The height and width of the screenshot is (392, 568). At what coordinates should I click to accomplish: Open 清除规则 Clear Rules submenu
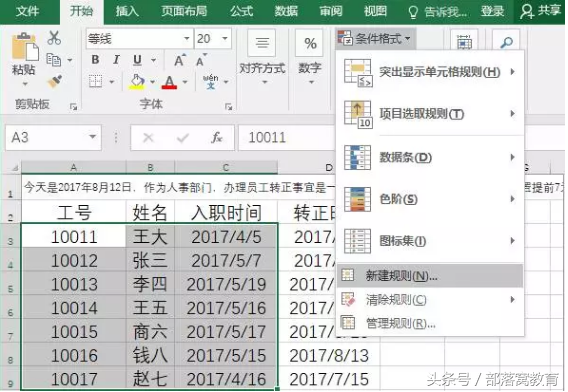point(430,300)
